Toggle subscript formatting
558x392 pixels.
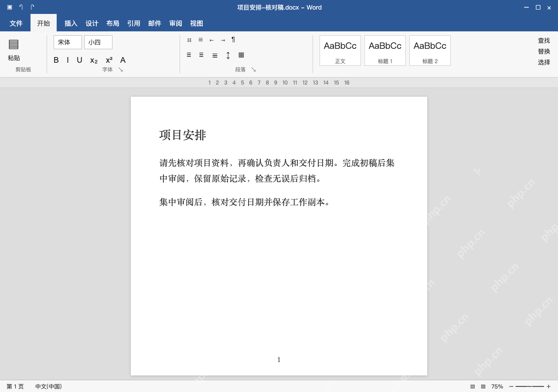(x=94, y=61)
